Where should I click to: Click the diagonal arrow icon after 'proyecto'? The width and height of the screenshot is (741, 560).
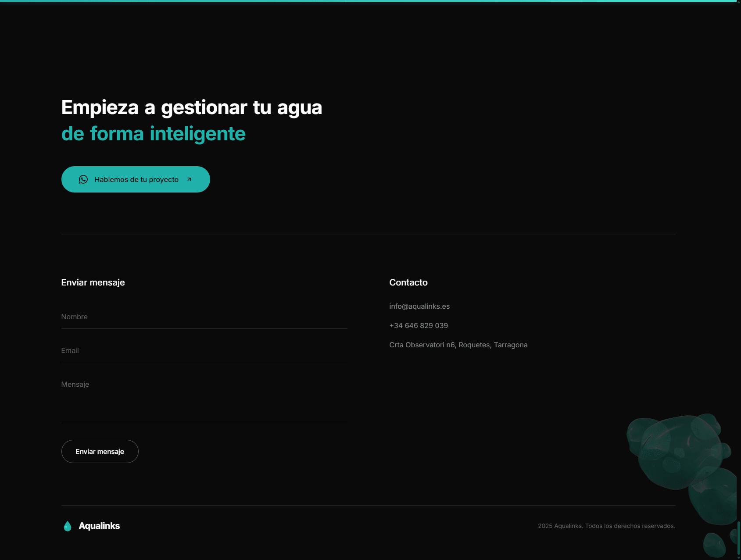(x=189, y=179)
